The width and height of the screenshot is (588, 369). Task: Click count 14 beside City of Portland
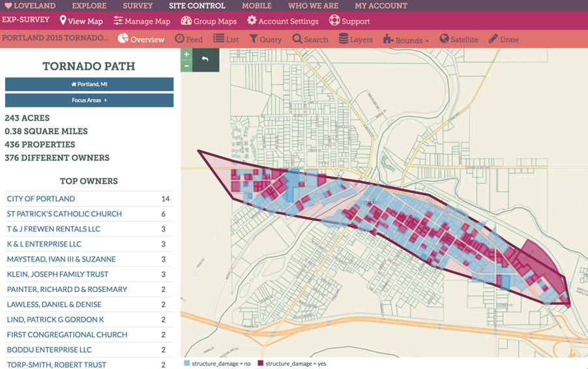[x=166, y=199]
